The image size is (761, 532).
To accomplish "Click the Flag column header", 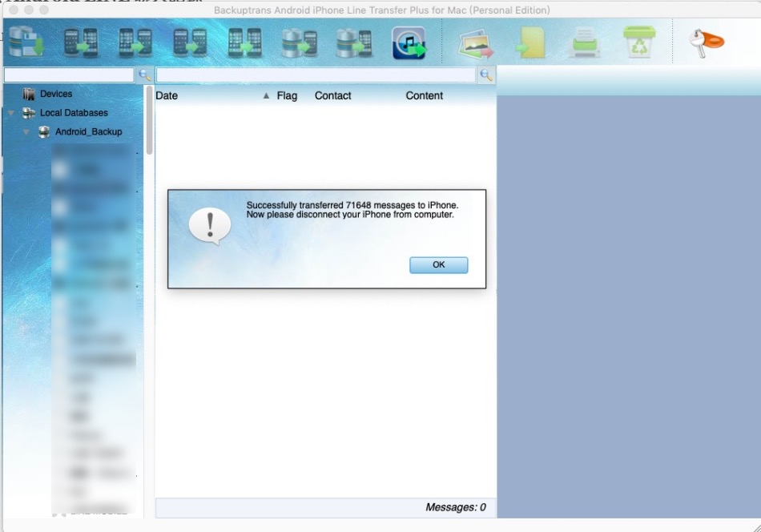I will pyautogui.click(x=287, y=95).
